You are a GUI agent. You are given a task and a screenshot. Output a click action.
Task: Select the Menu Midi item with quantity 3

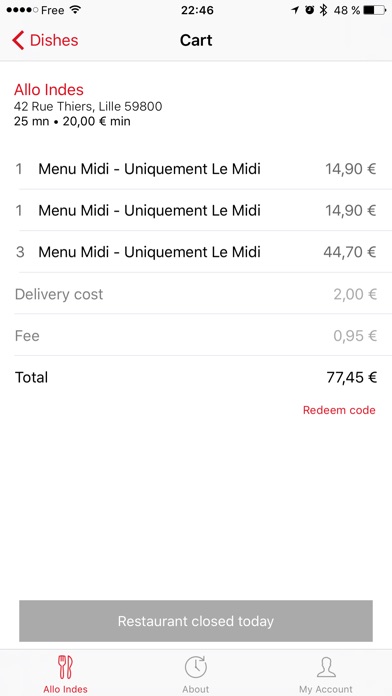click(196, 252)
